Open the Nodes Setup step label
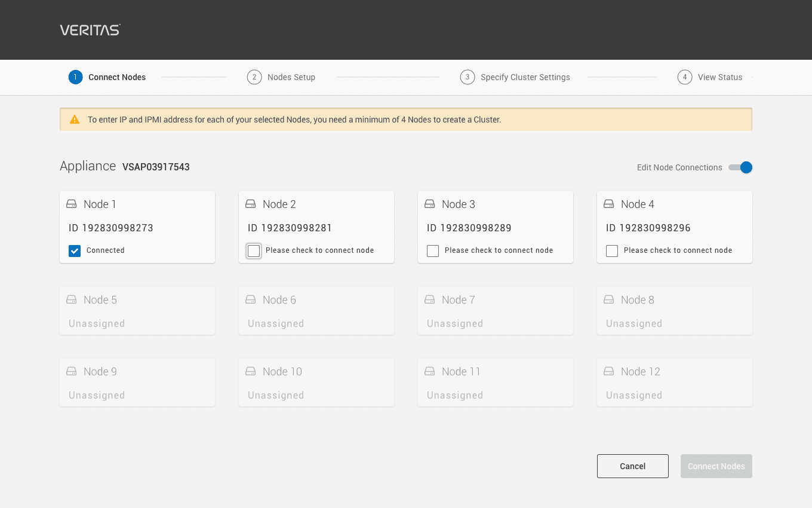The height and width of the screenshot is (508, 812). [x=291, y=77]
